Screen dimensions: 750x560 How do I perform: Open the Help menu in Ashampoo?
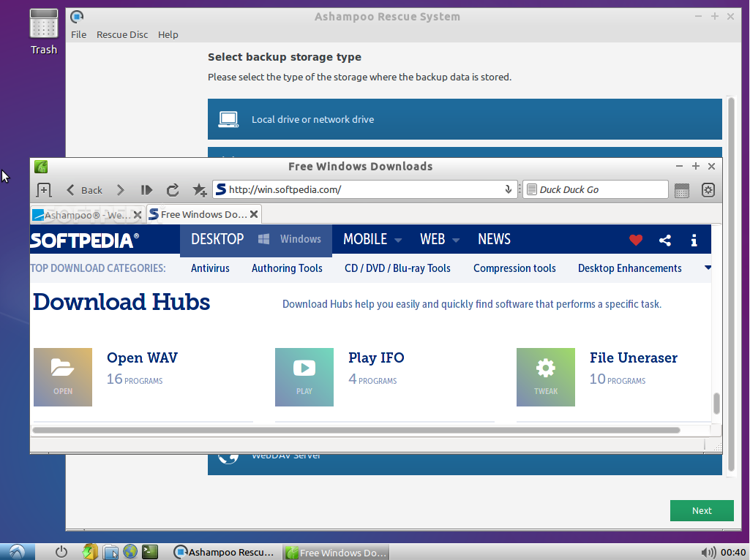[x=168, y=35]
